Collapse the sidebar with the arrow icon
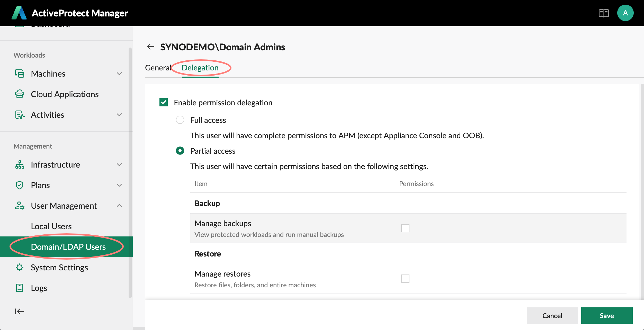644x330 pixels. tap(19, 311)
